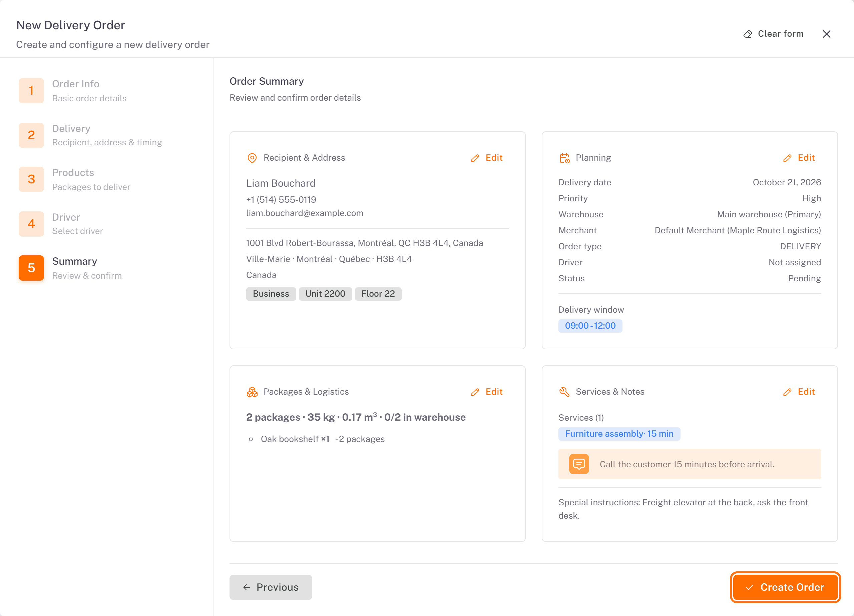Screen dimensions: 854x616
Task: Click the step 2 number badge
Action: click(31, 135)
